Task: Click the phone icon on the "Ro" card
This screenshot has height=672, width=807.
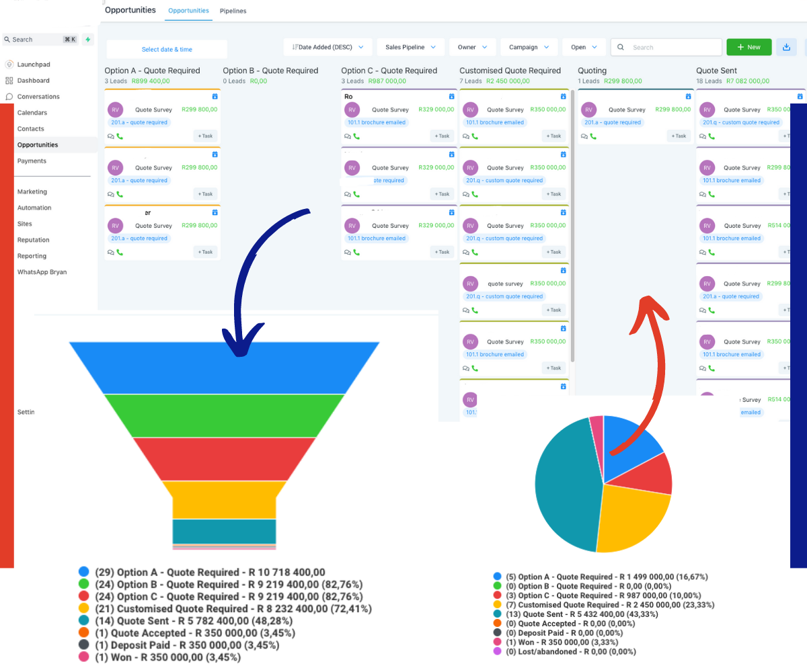Action: pos(356,136)
